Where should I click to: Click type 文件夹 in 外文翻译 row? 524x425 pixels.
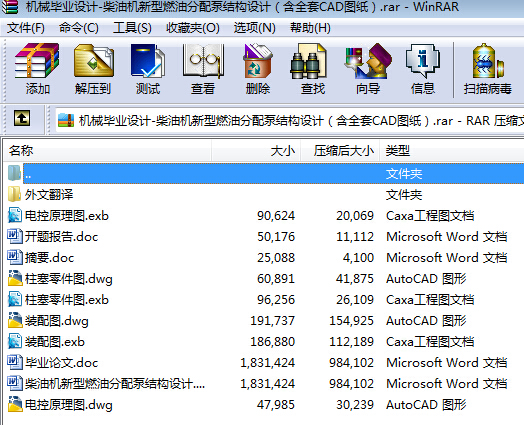pyautogui.click(x=404, y=195)
